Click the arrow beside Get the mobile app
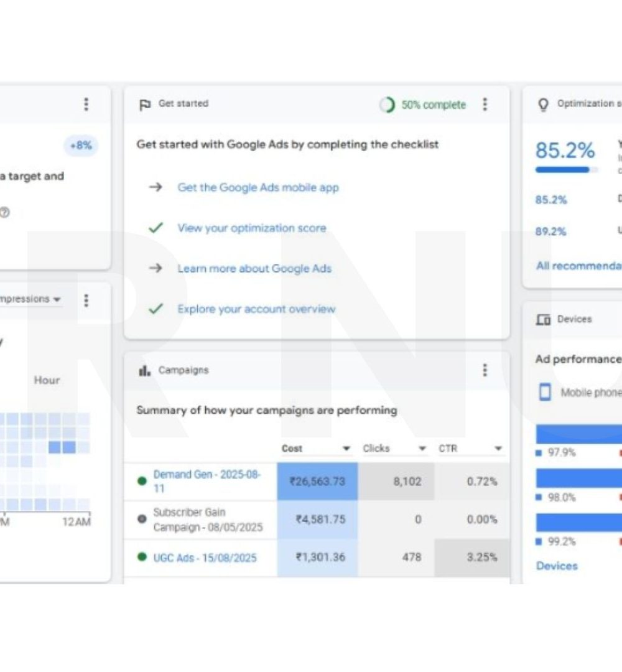Viewport: 622px width, 672px height. pyautogui.click(x=155, y=187)
